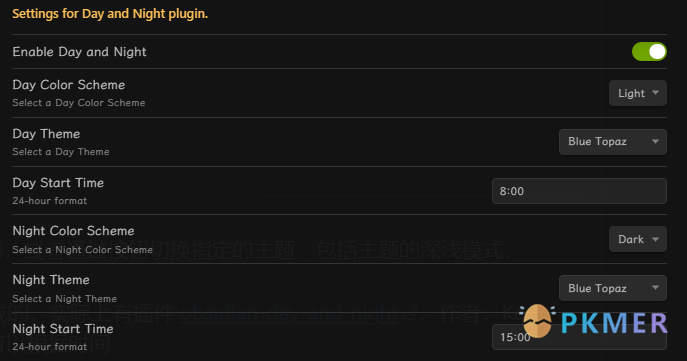This screenshot has height=361, width=687.
Task: Click arrow on Light color scheme dropdown
Action: (x=655, y=93)
